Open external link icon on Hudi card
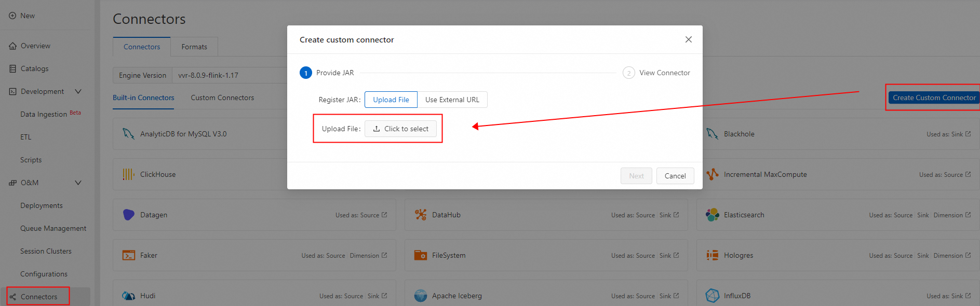This screenshot has width=980, height=306. click(x=384, y=296)
